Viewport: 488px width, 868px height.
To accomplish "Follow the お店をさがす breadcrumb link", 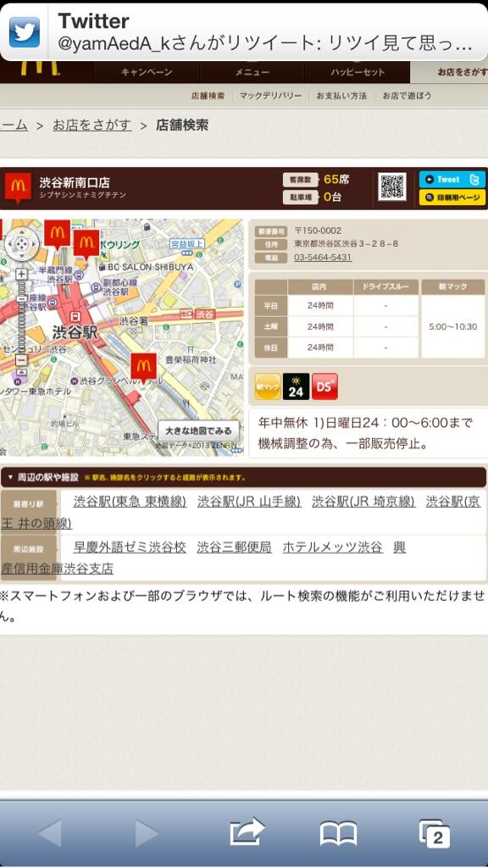I will 91,125.
